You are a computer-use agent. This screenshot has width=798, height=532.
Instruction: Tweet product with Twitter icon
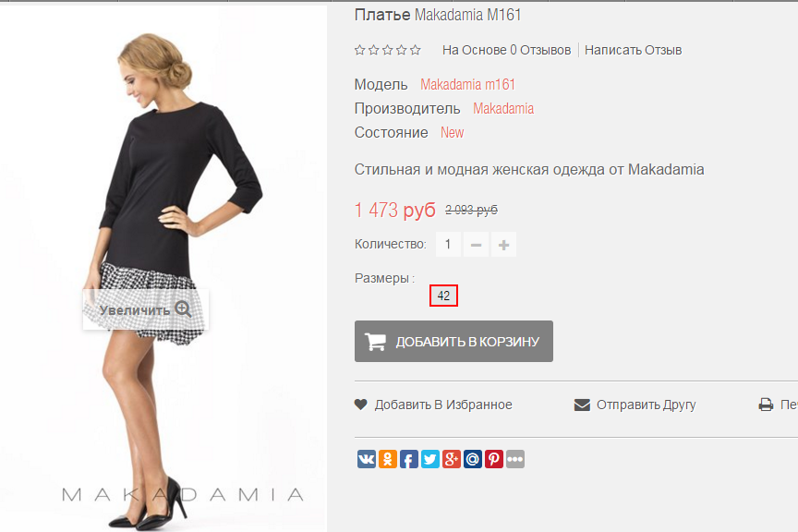click(x=430, y=459)
